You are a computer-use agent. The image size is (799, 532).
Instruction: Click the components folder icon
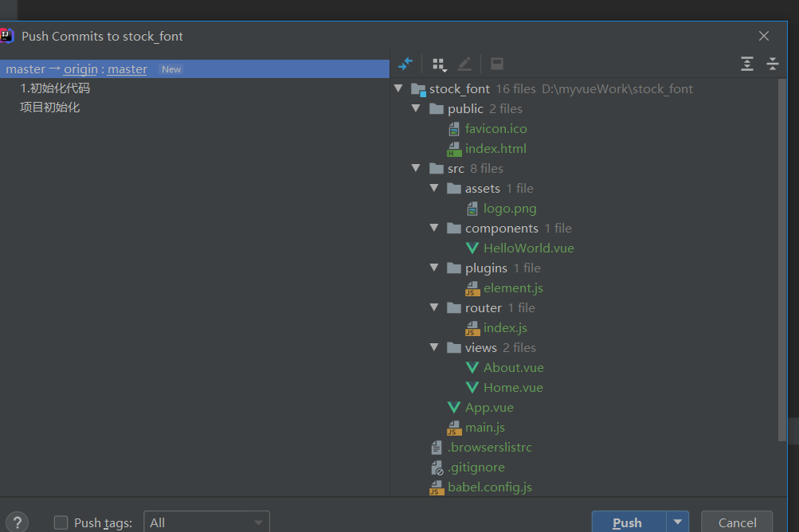(454, 228)
